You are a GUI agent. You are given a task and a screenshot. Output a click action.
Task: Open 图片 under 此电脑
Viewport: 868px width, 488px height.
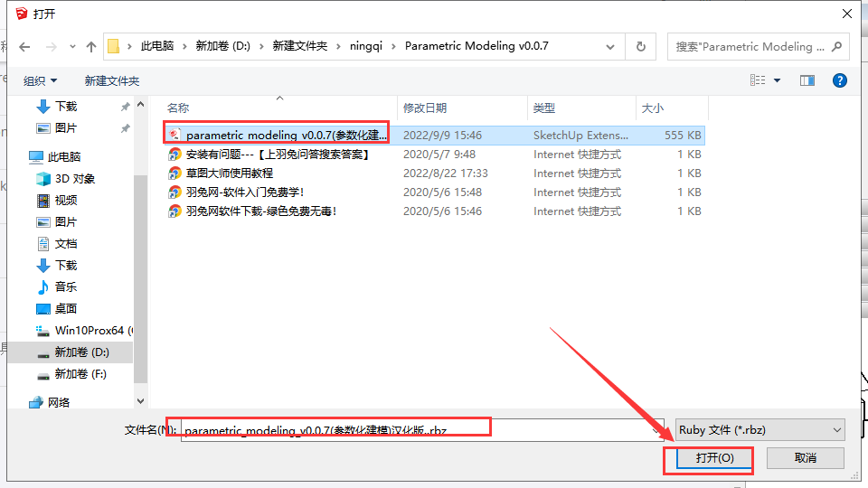click(66, 222)
